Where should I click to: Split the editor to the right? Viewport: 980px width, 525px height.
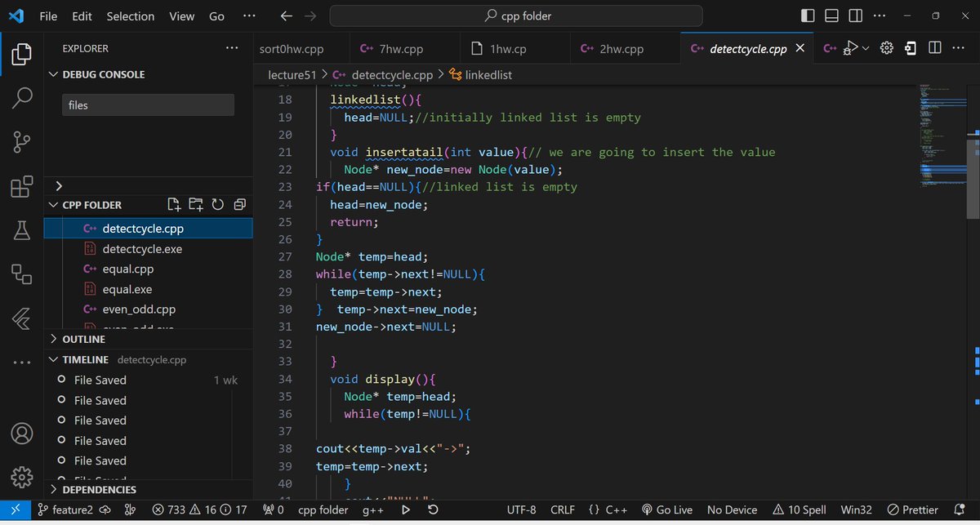(x=934, y=48)
